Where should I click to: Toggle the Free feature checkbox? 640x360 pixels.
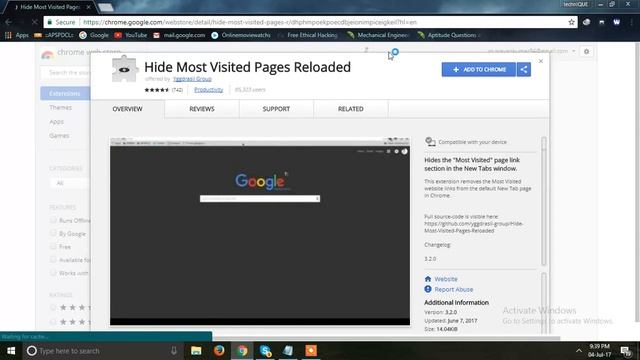53,246
